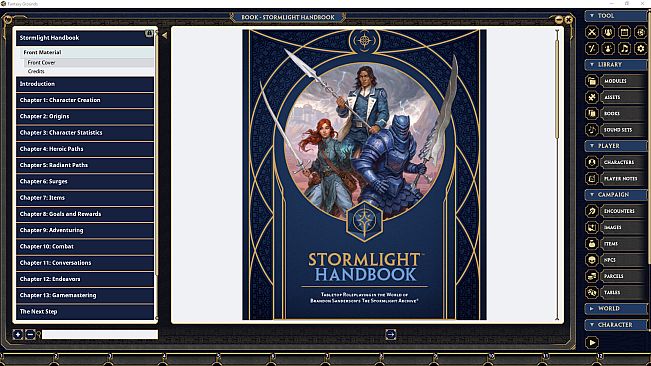Click the Items pouch icon
651x366 pixels.
click(x=592, y=244)
